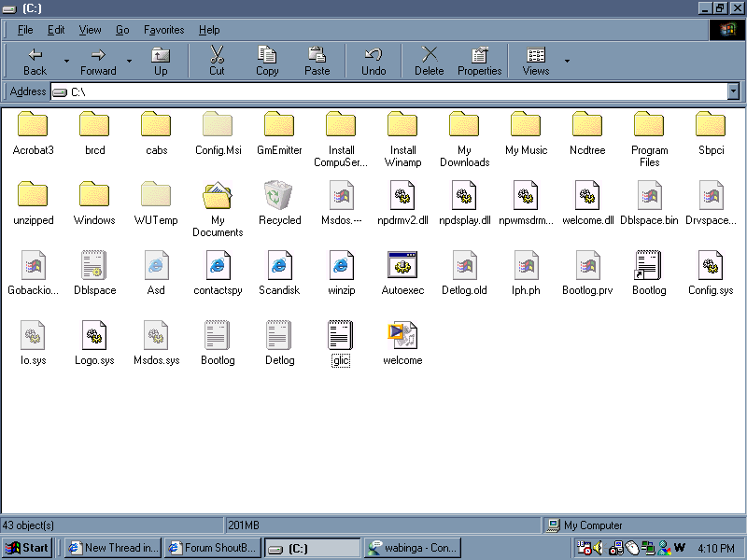Expand the Back history dropdown arrow

tap(66, 62)
